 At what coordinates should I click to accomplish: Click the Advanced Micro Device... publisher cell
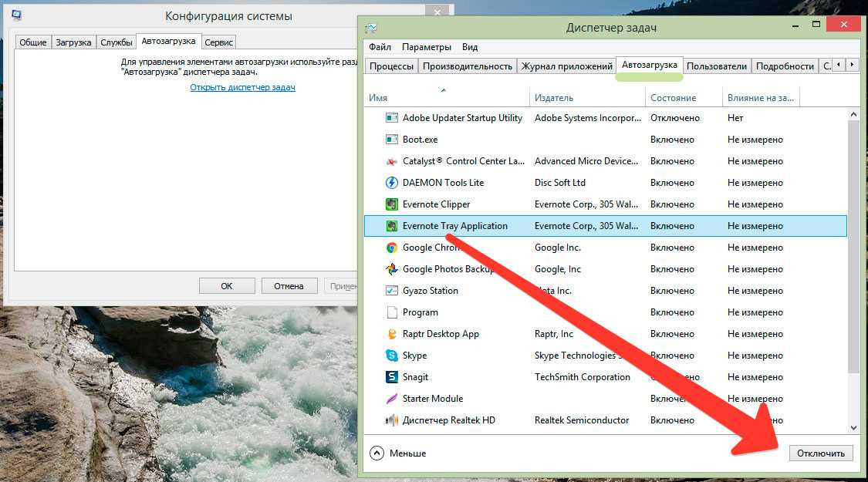pyautogui.click(x=586, y=161)
